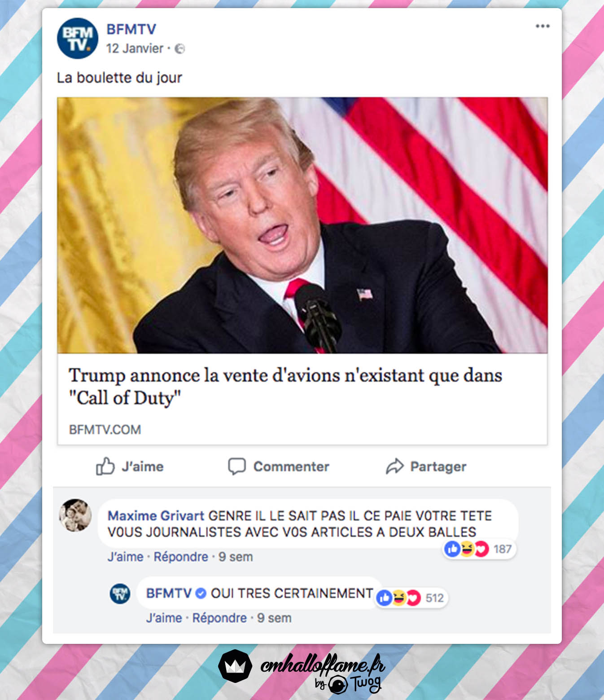604x700 pixels.
Task: Like Maxime Grivart's comment with J'aime
Action: point(125,557)
